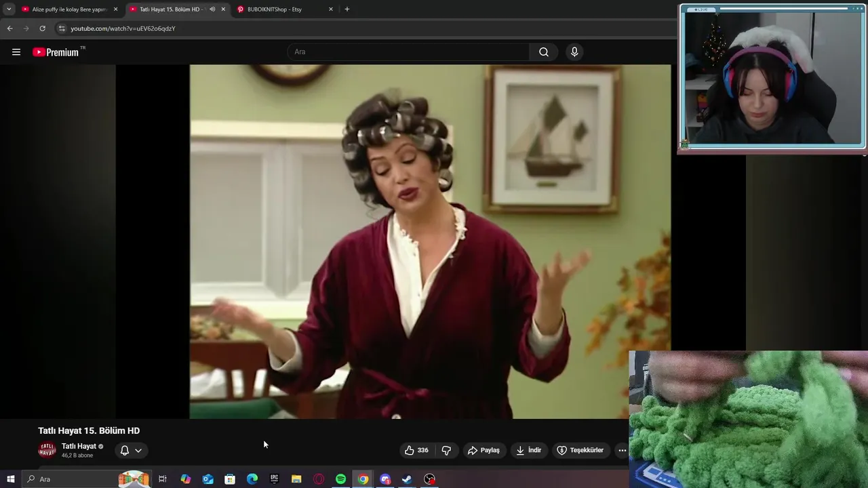This screenshot has height=488, width=868.
Task: Click the Teşekkürler thanks button
Action: pyautogui.click(x=580, y=450)
